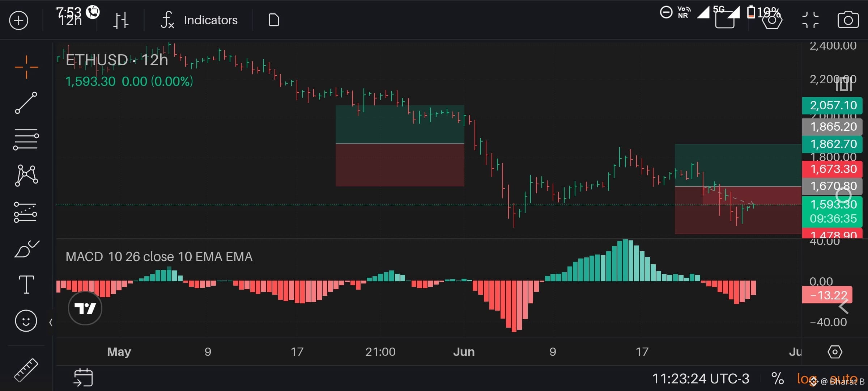Select the Fibonacci retracement tool
The image size is (868, 391).
[26, 139]
